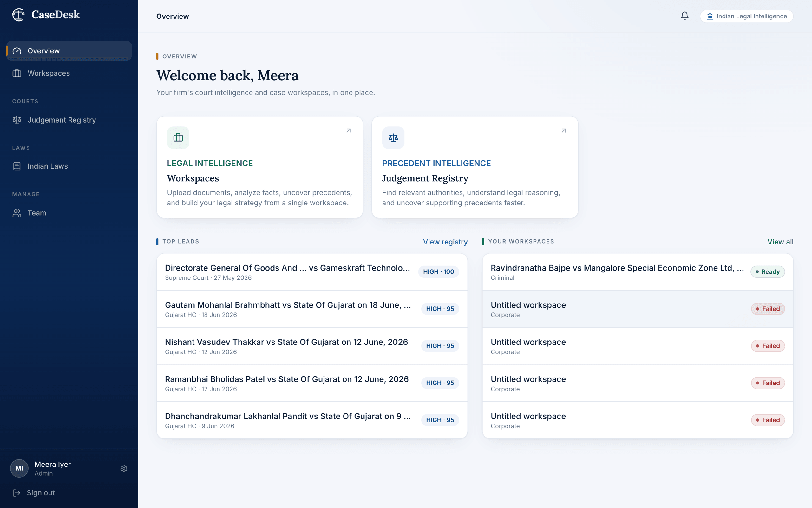Image resolution: width=812 pixels, height=508 pixels.
Task: Click Gujarat HC · 18 Jun 2026 text
Action: pos(201,315)
